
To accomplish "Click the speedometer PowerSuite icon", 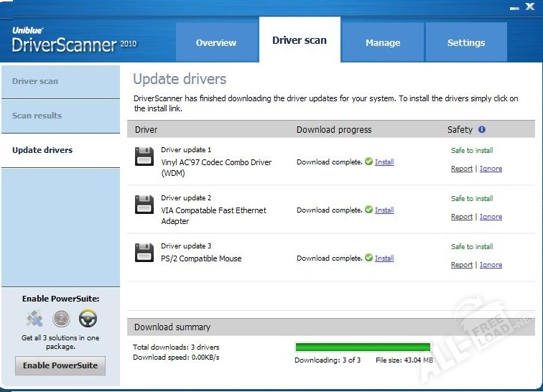I will 62,318.
